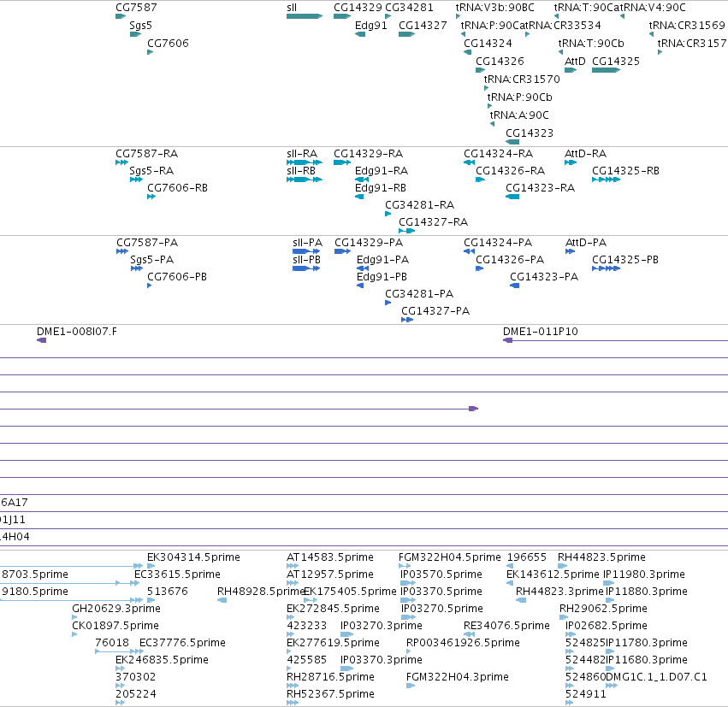728x707 pixels.
Task: Click the CK01897.5prime EST label
Action: [115, 626]
